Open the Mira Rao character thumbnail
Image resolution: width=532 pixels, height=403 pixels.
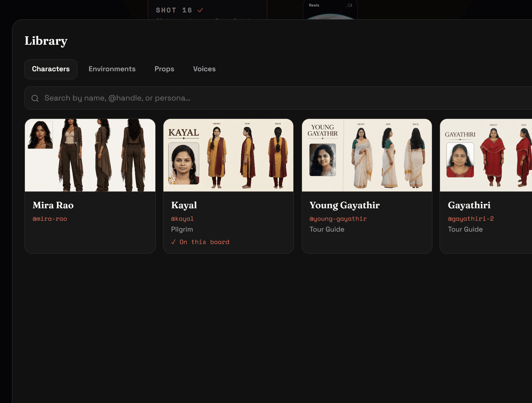coord(90,155)
